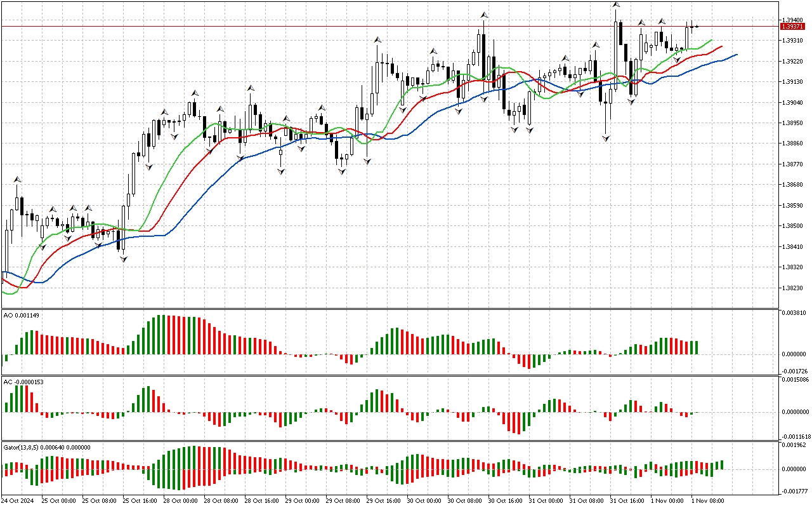Select the 29 Oct 16:00 time label

pyautogui.click(x=383, y=500)
